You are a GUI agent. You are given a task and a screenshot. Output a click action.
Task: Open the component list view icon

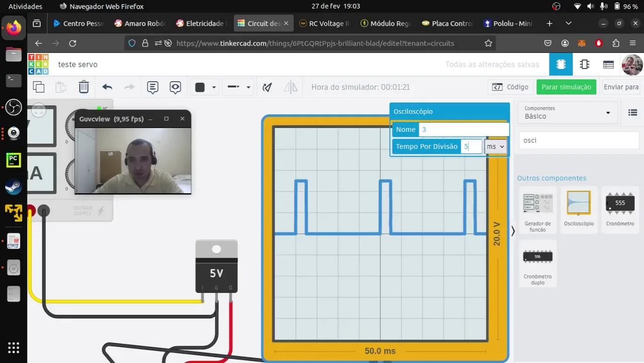coord(632,112)
